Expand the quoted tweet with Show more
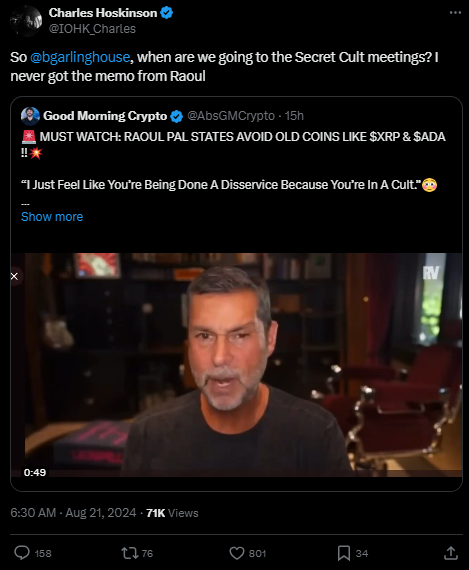469x570 pixels. click(x=52, y=217)
